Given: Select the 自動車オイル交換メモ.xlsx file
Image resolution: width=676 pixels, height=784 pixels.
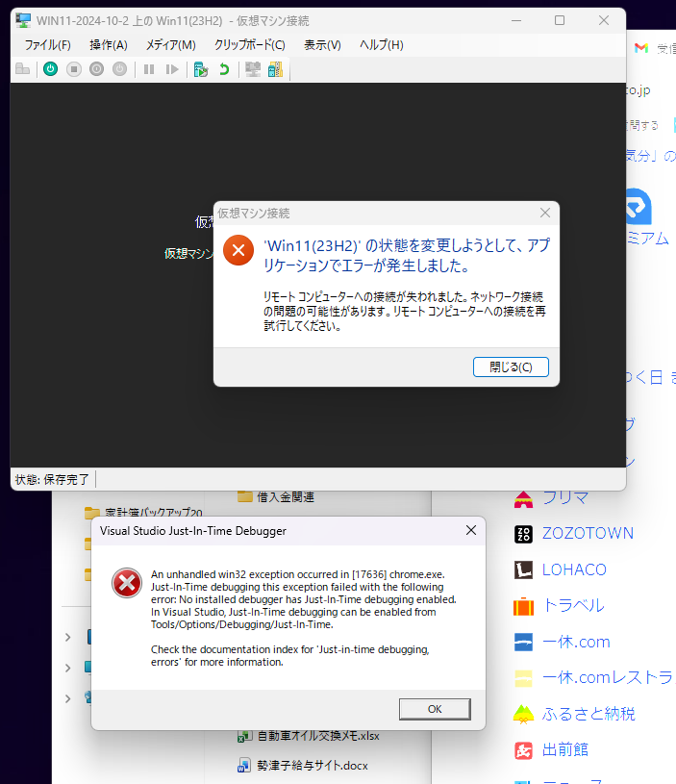Looking at the screenshot, I should 309,736.
